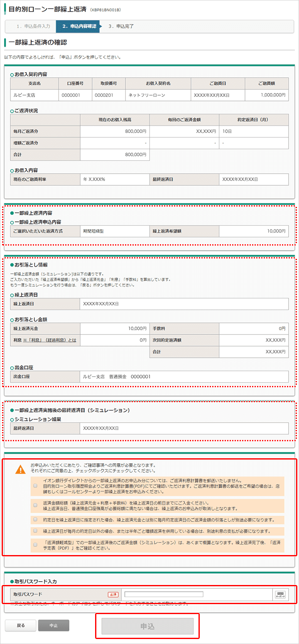This screenshot has width=299, height=644.
Task: Click the 中止 button
Action: click(54, 625)
